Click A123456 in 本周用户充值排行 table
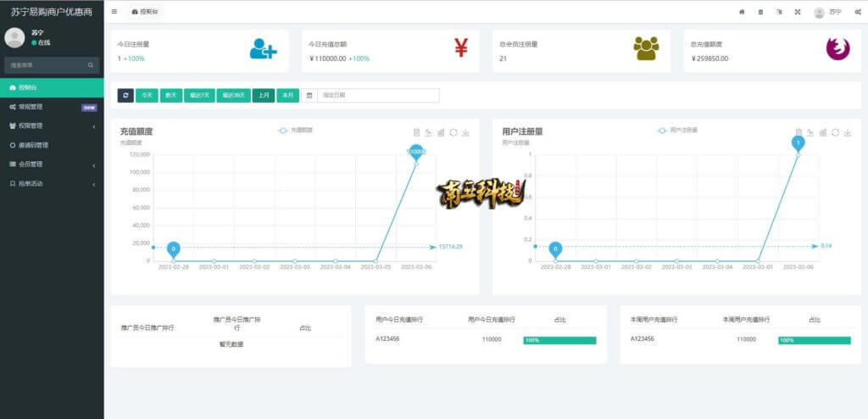 pyautogui.click(x=643, y=338)
